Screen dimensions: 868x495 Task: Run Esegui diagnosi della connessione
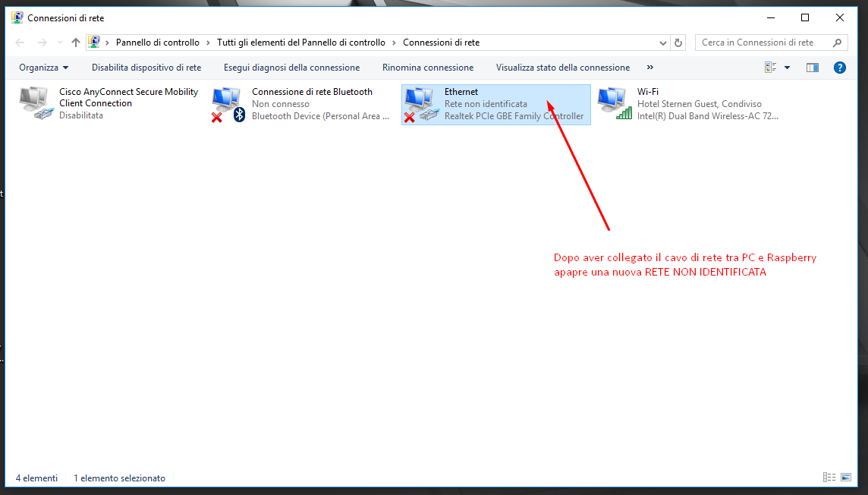[x=291, y=68]
